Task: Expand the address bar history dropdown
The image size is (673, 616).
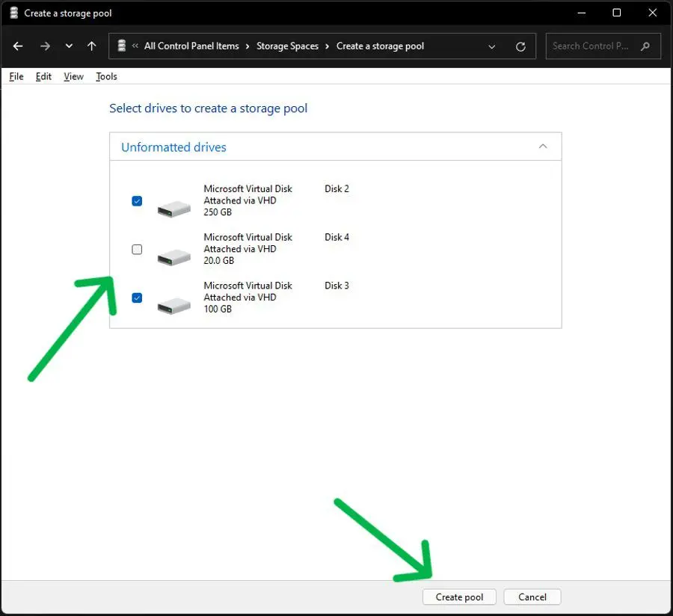Action: coord(492,46)
